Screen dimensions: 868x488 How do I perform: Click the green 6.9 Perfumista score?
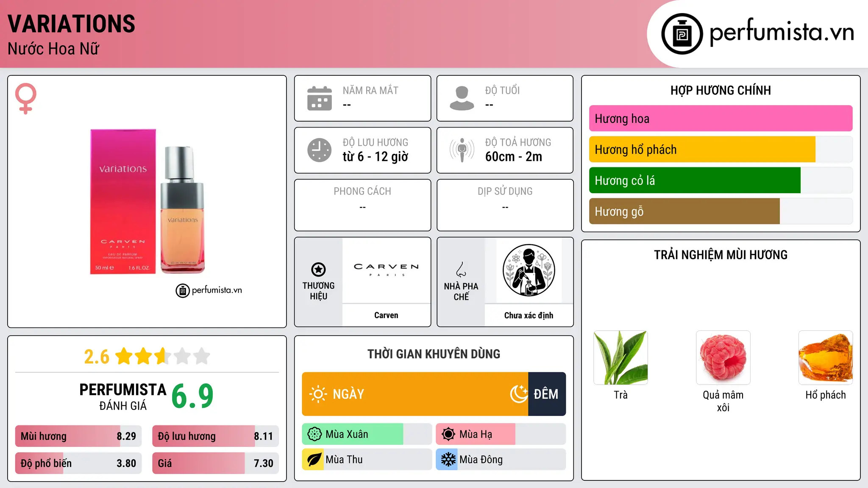pyautogui.click(x=192, y=396)
